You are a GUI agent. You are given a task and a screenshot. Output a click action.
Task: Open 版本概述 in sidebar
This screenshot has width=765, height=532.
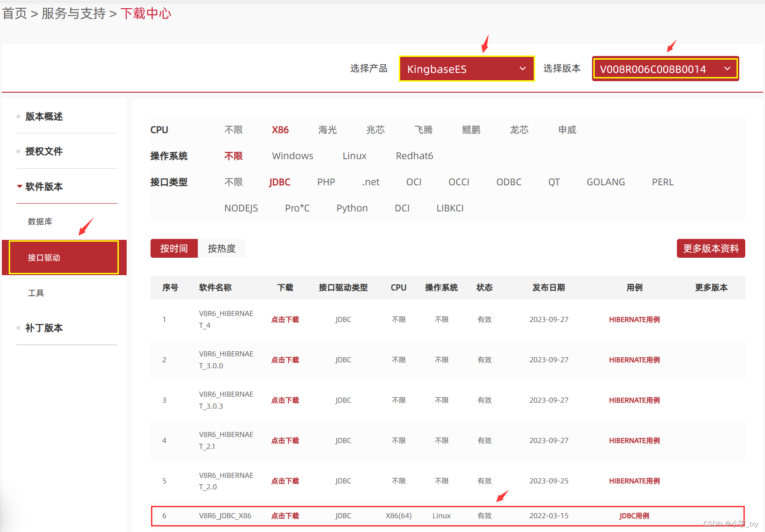pyautogui.click(x=44, y=116)
